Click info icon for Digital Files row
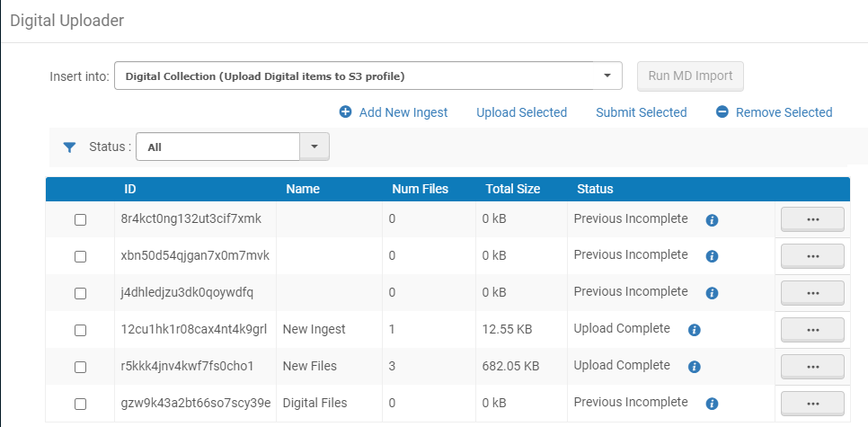The image size is (868, 427). (x=712, y=404)
